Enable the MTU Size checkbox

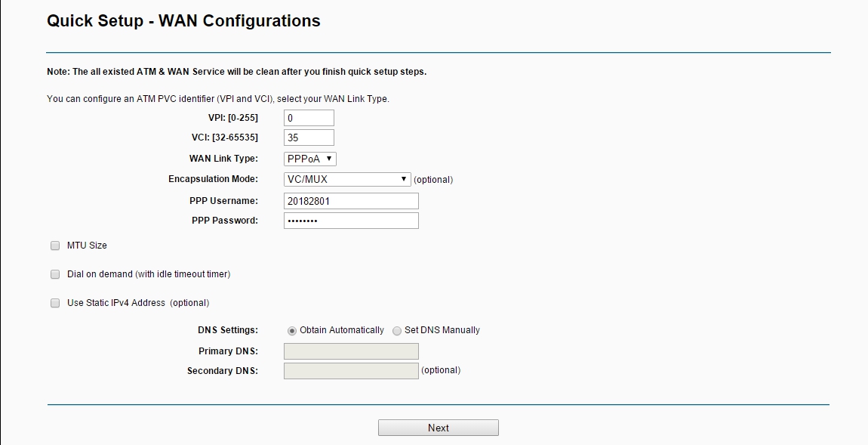[55, 246]
